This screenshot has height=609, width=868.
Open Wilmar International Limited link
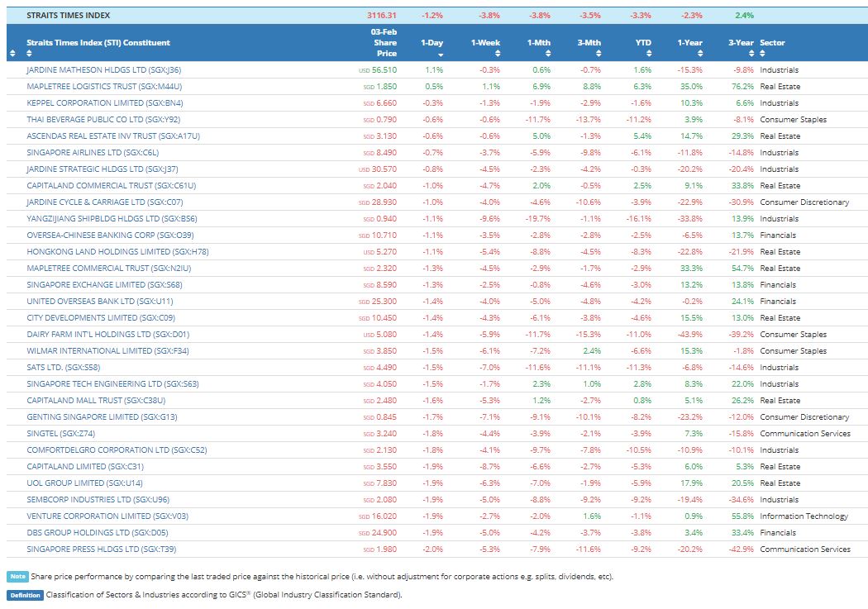[x=107, y=351]
